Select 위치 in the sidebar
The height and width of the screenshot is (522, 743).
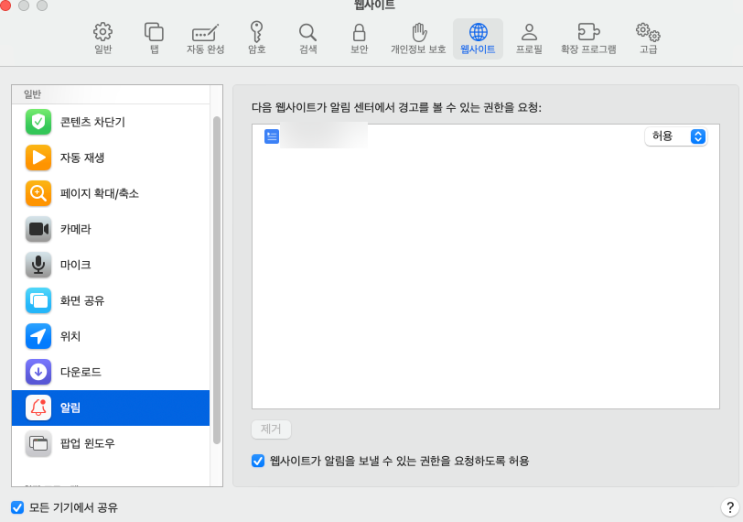coord(111,336)
